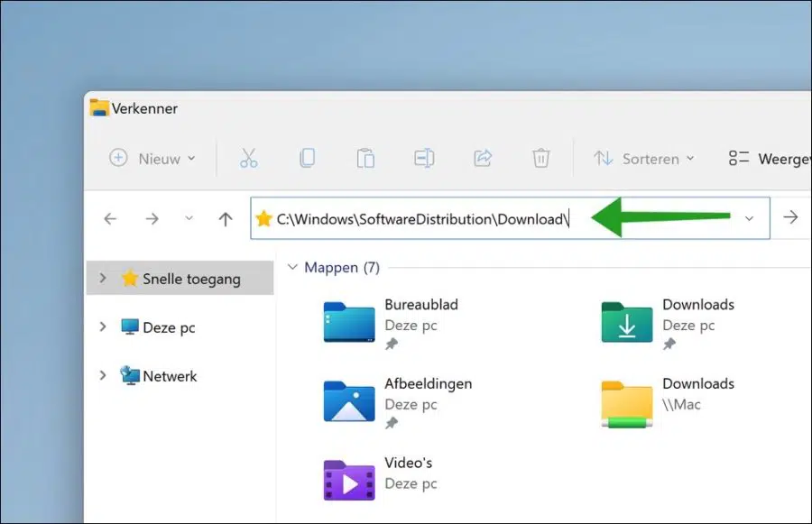This screenshot has height=524, width=812.
Task: Select Deze pc in the sidebar
Action: tap(180, 326)
